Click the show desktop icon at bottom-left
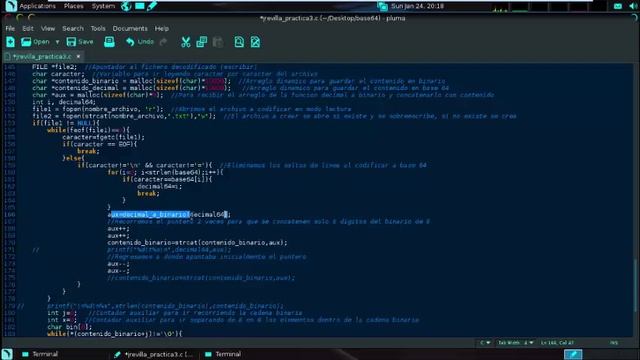Viewport: 640px width, 360px height. click(7, 354)
